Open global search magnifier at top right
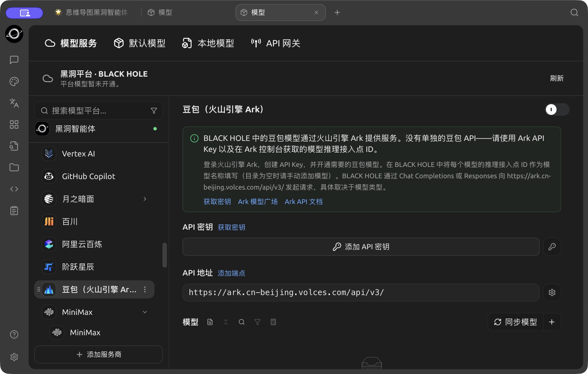 tap(574, 12)
